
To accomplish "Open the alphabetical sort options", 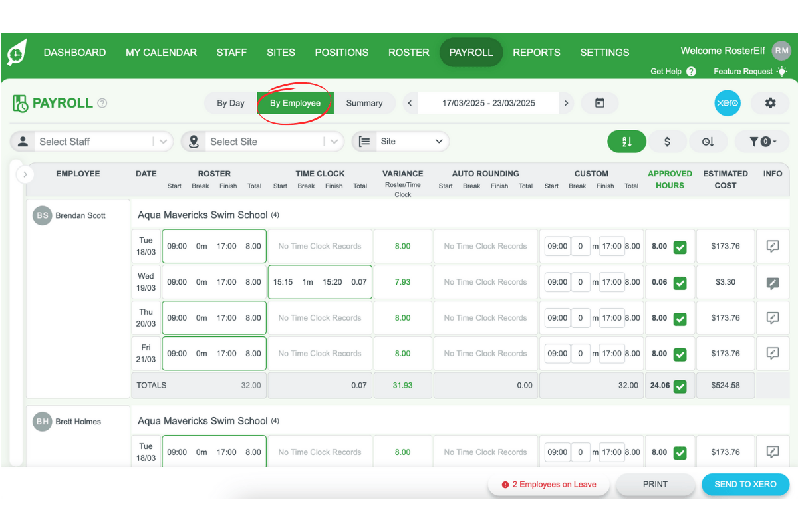I will (626, 141).
